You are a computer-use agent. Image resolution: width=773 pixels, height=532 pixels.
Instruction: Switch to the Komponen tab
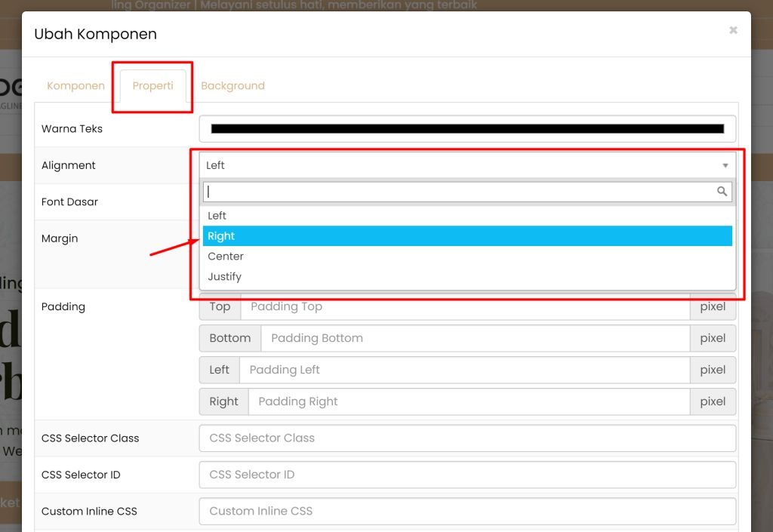click(x=75, y=86)
